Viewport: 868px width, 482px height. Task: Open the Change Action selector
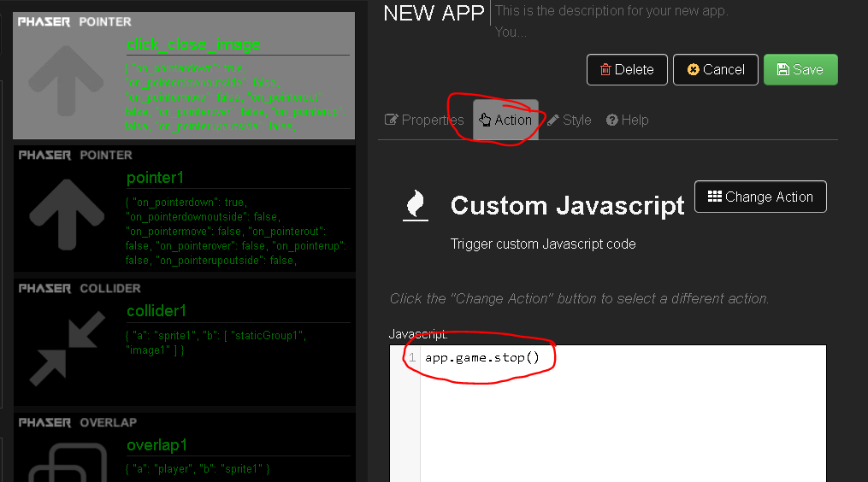tap(760, 197)
